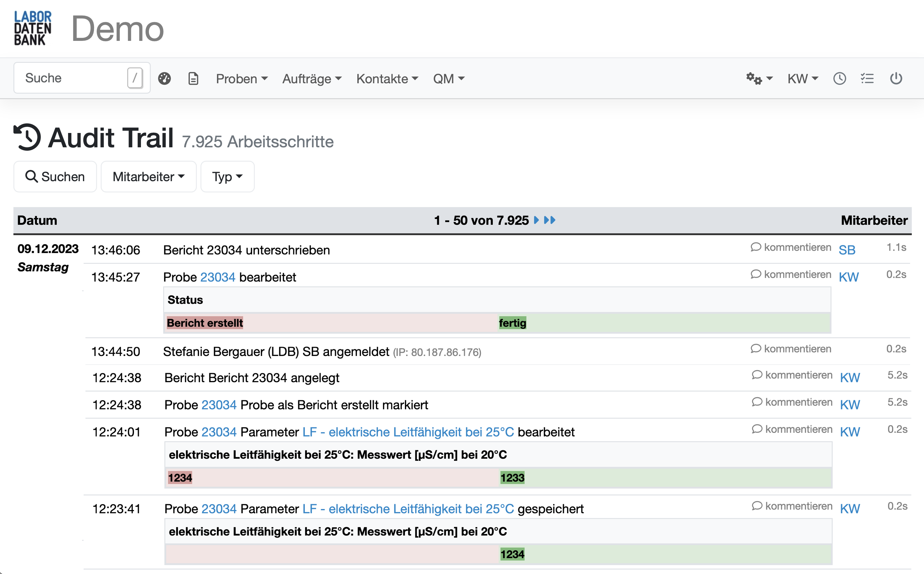Open the task checklist icon
This screenshot has height=574, width=924.
[x=867, y=79]
